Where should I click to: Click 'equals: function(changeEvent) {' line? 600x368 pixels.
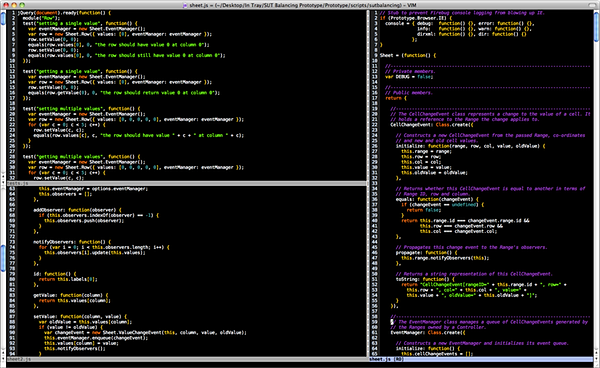pyautogui.click(x=437, y=200)
